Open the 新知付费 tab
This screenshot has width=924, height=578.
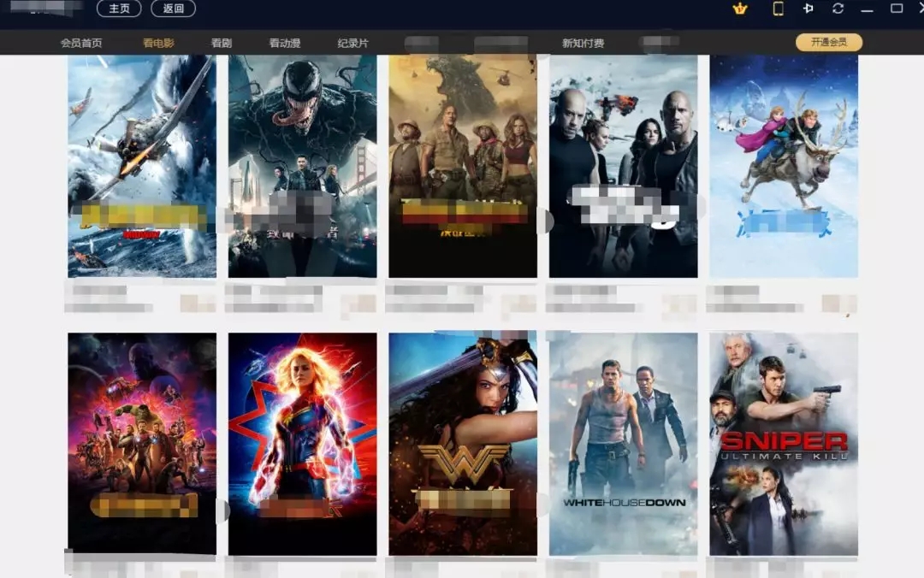click(x=583, y=43)
